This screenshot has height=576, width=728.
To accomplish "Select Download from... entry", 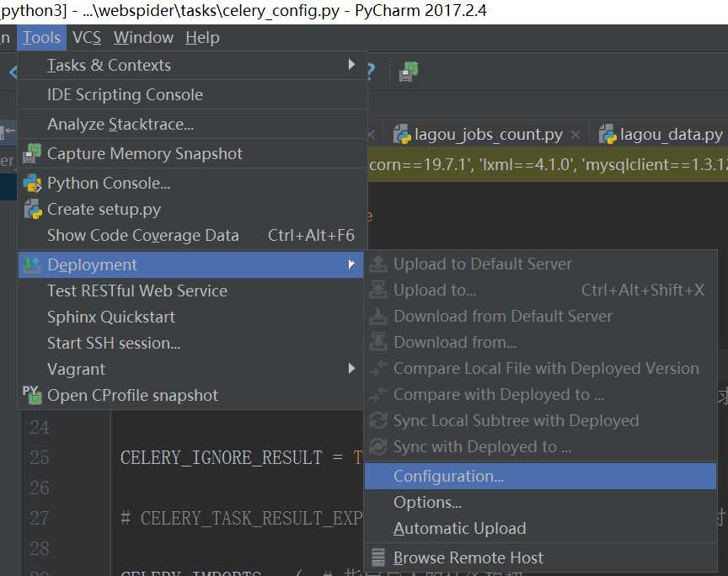I will click(x=540, y=342).
